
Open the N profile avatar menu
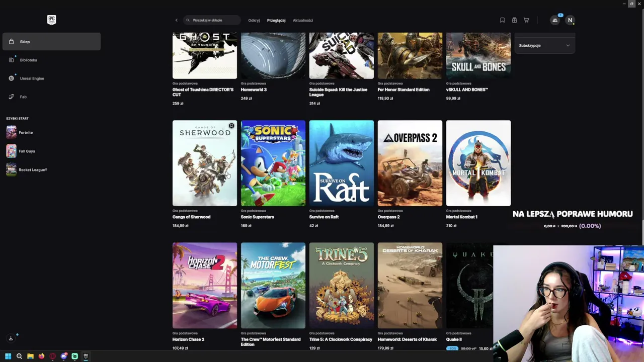tap(570, 20)
